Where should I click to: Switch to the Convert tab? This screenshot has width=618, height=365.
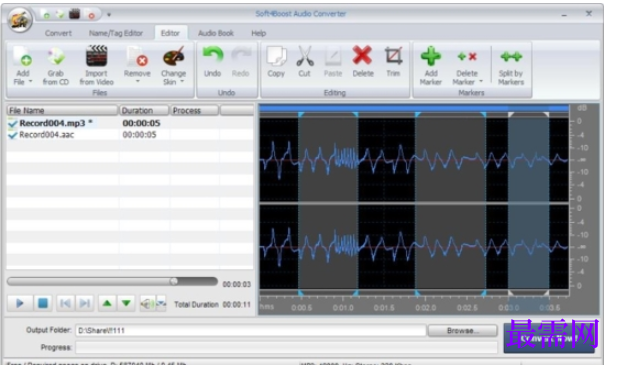[58, 33]
